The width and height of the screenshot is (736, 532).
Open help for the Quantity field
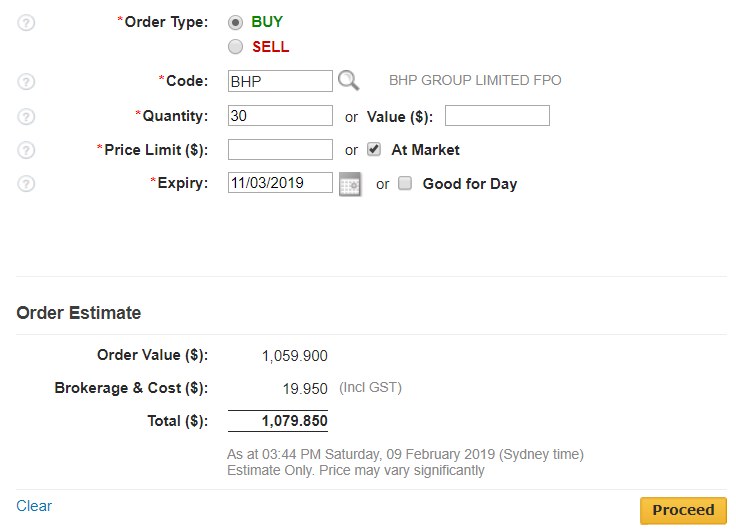[27, 117]
